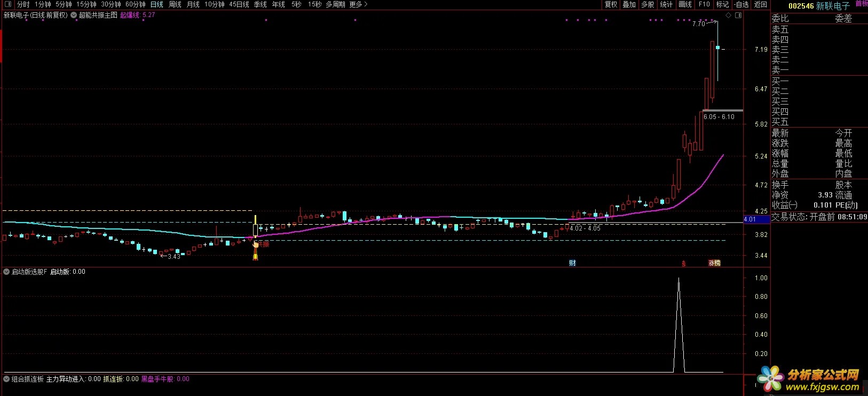
Task: Select the 5秒 period
Action: point(296,4)
